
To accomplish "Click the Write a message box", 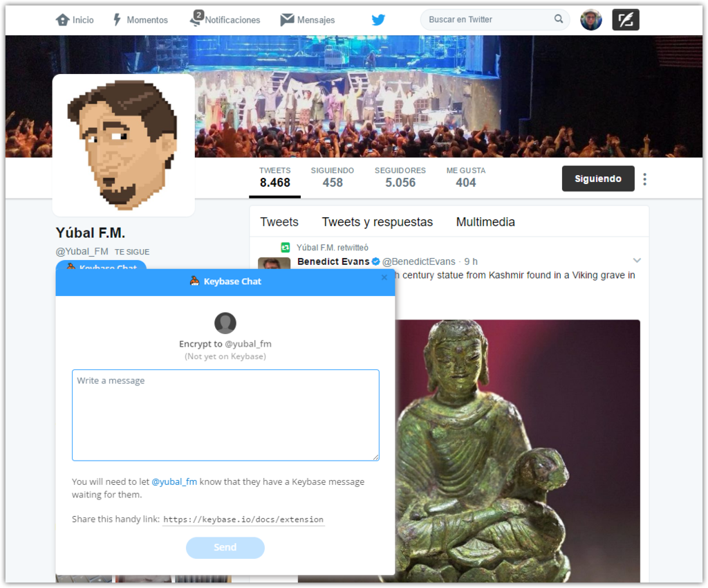I will coord(226,415).
